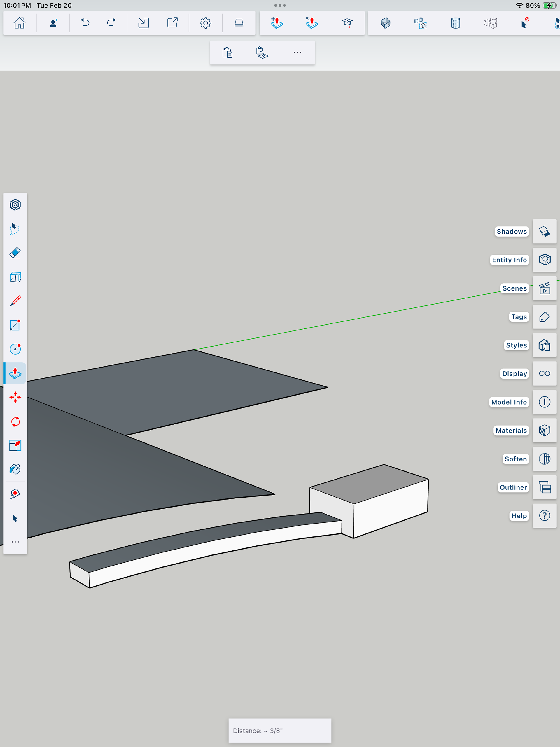The height and width of the screenshot is (747, 560).
Task: Open the edit toolbar more options ellipsis
Action: (297, 52)
